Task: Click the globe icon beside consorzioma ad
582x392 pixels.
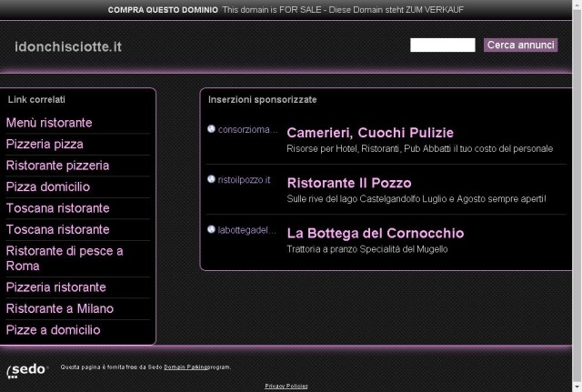Action: 211,129
